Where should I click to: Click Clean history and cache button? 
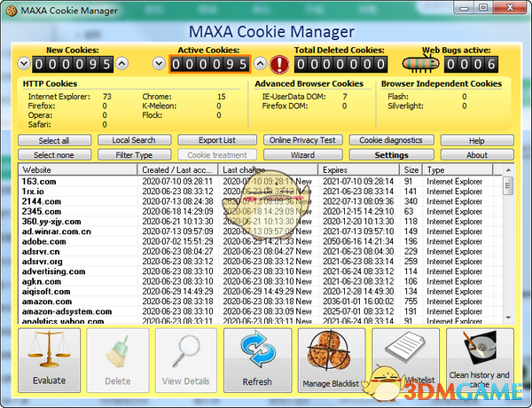click(480, 360)
